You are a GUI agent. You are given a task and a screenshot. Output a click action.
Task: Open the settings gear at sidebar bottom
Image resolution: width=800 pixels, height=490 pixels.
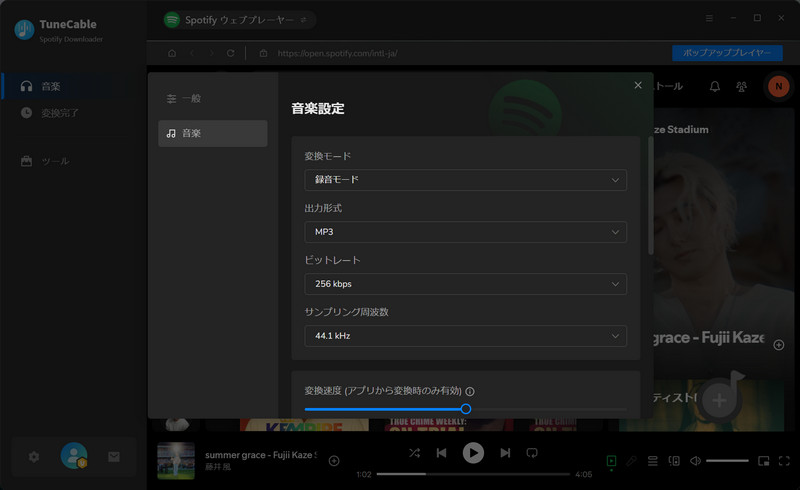pyautogui.click(x=34, y=457)
